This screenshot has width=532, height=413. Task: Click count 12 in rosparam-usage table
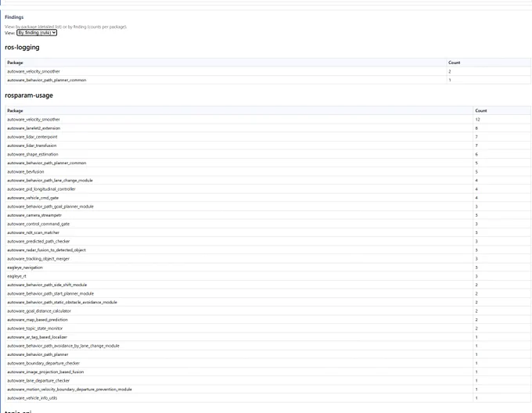point(477,120)
